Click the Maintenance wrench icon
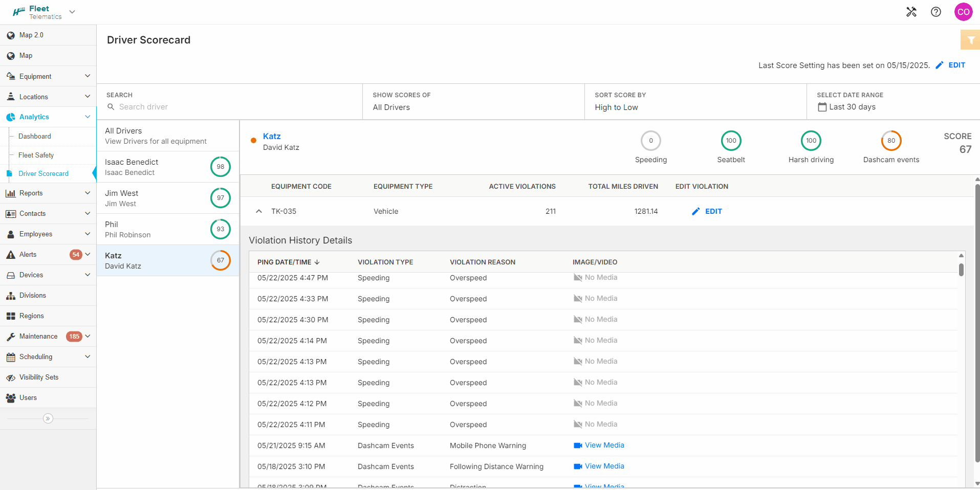The image size is (980, 490). (x=11, y=337)
